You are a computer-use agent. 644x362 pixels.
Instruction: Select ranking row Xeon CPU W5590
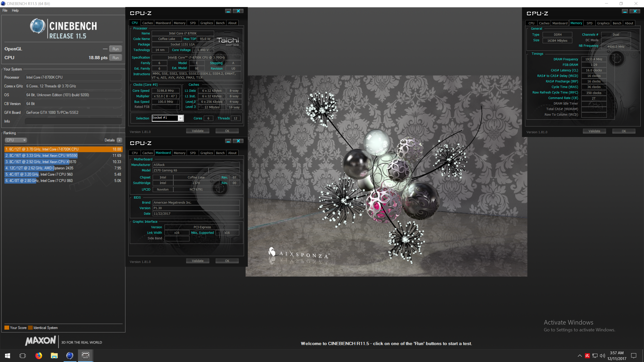click(63, 156)
